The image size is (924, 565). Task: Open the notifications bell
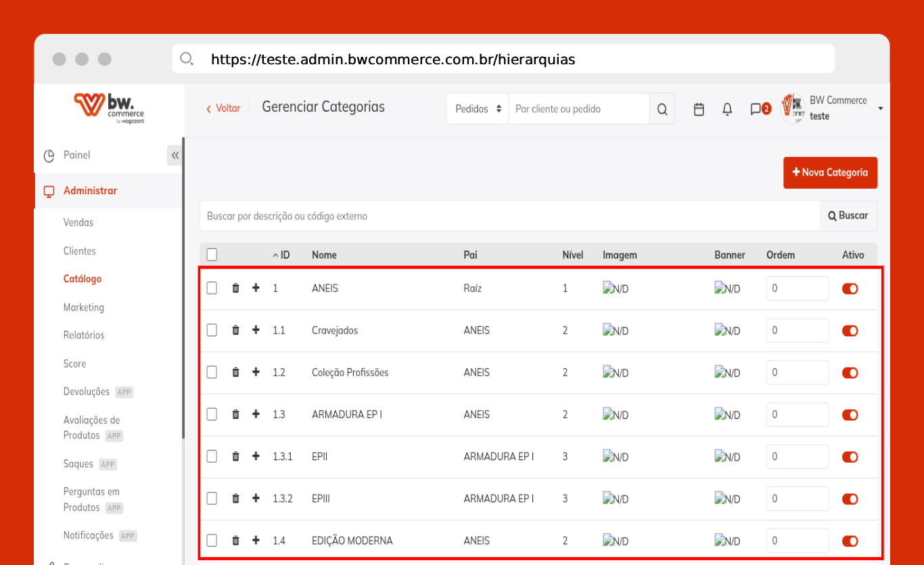[x=727, y=109]
